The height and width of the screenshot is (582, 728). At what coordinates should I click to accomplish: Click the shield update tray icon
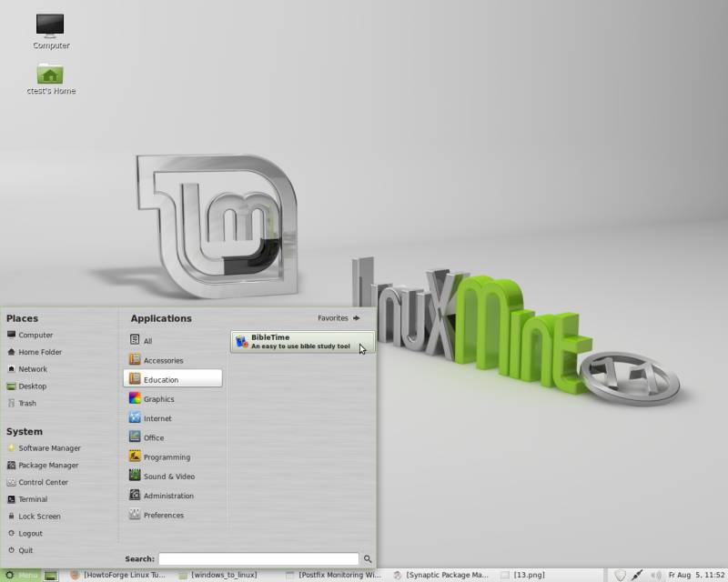[x=620, y=576]
